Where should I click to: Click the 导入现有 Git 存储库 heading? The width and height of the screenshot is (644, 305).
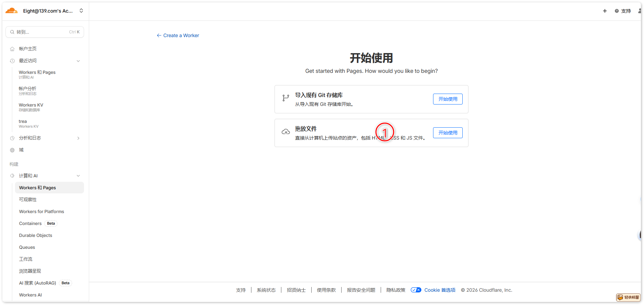click(x=319, y=95)
